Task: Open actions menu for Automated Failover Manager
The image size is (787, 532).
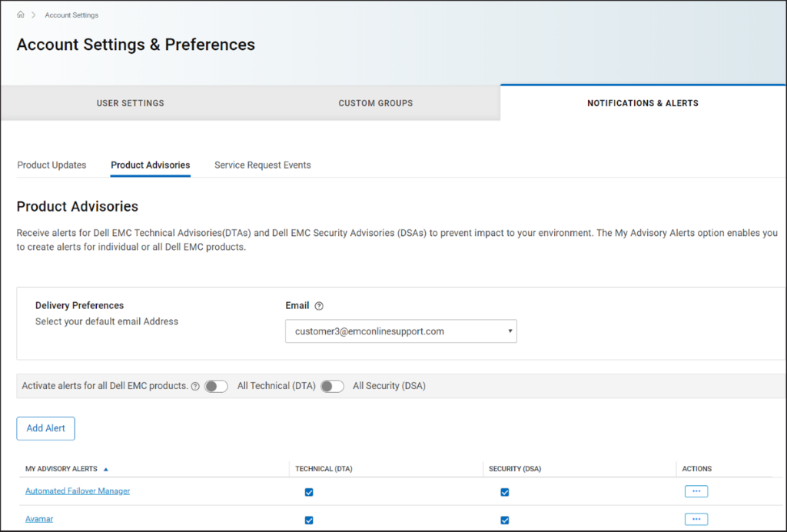Action: click(x=696, y=491)
